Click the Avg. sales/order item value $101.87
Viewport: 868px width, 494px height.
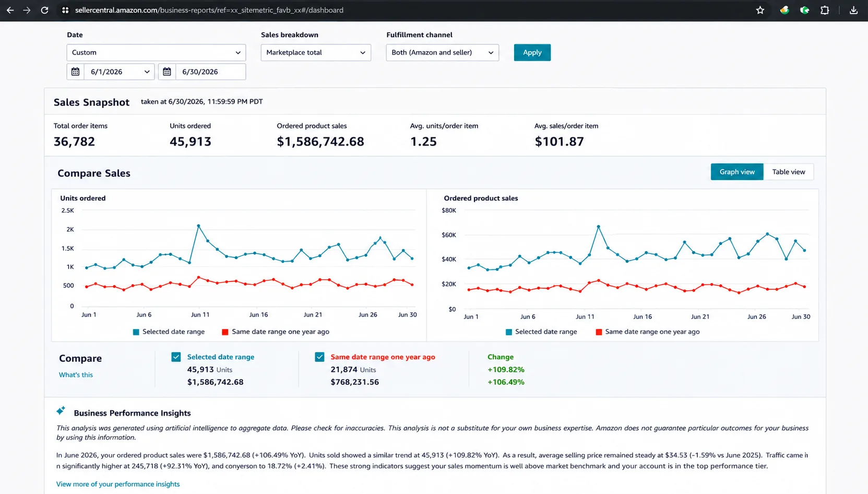tap(559, 142)
